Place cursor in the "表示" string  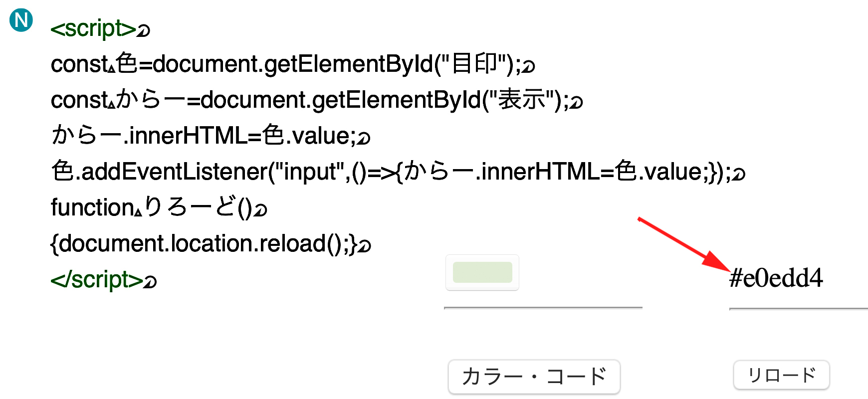(x=522, y=100)
